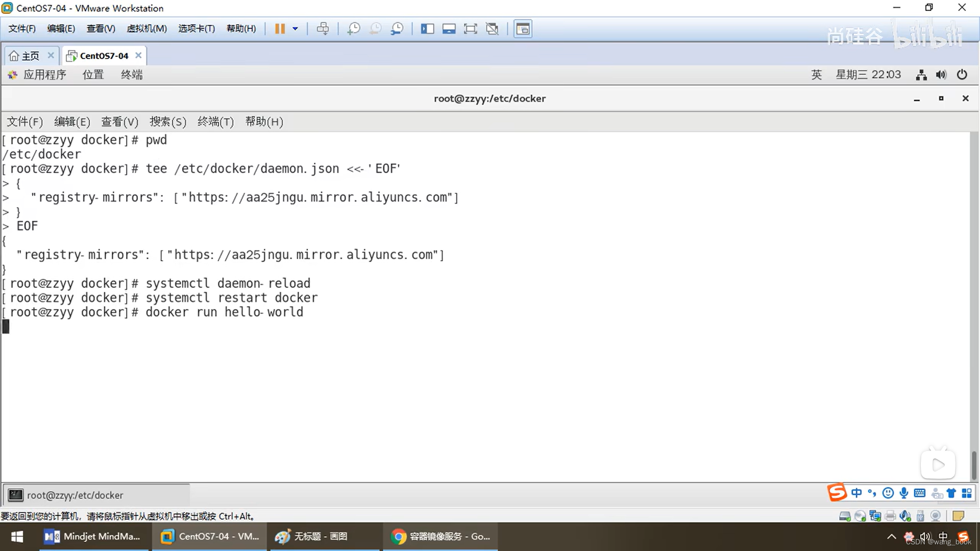Click the network adapter icon in VMware status bar
This screenshot has width=980, height=551.
[875, 516]
